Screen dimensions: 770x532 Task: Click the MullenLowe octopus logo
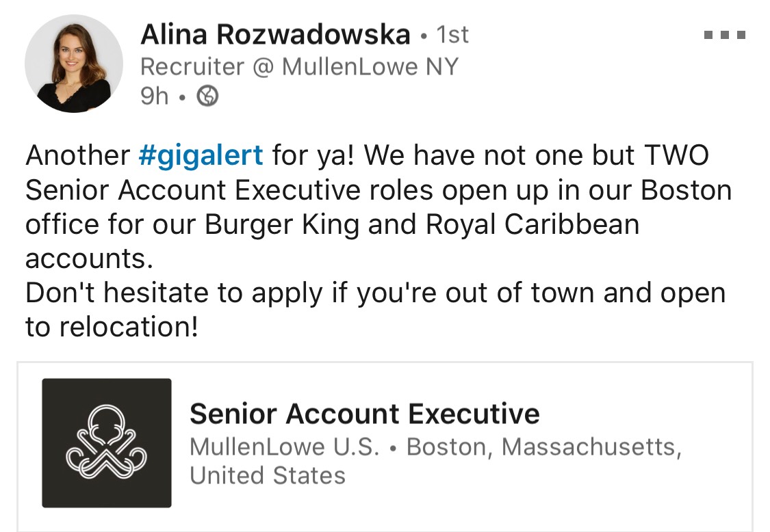click(x=107, y=442)
